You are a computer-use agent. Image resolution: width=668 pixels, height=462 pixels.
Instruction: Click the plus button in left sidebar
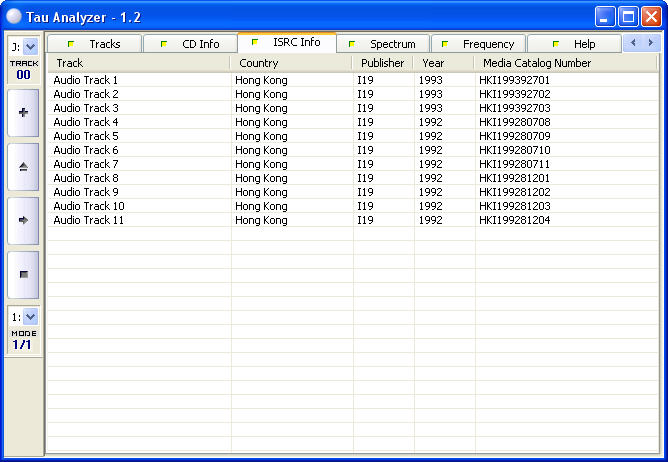pyautogui.click(x=23, y=113)
